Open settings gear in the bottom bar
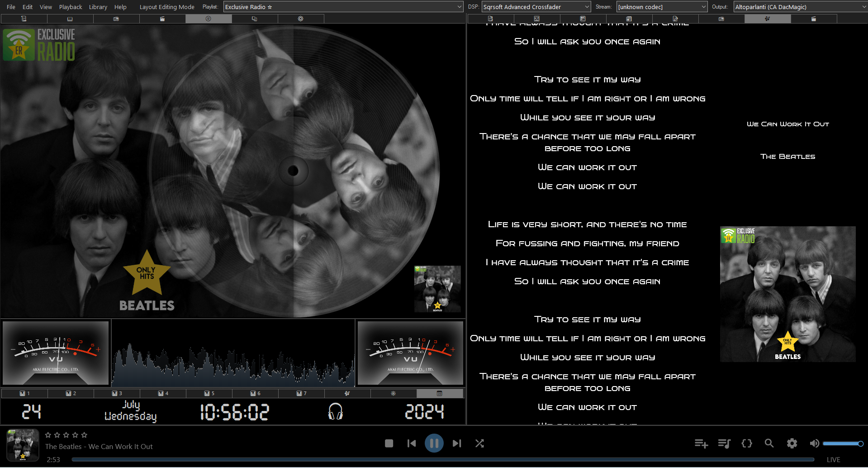Image resolution: width=868 pixels, height=468 pixels. (x=792, y=444)
